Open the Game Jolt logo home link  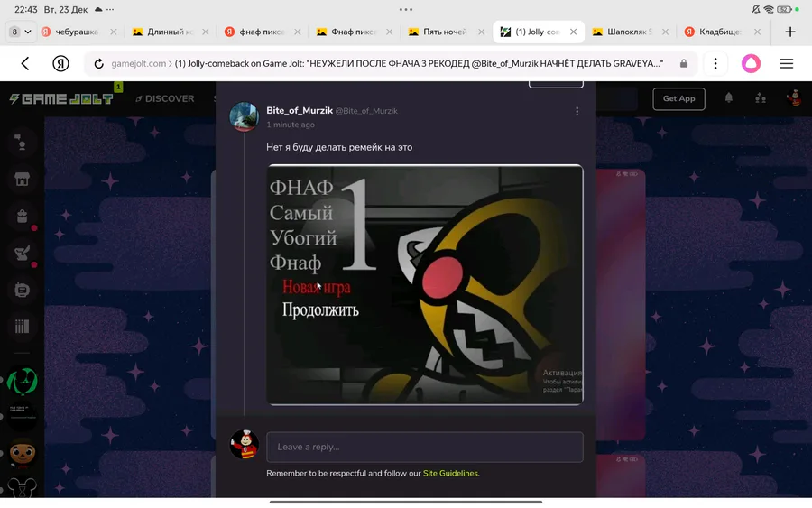click(61, 99)
